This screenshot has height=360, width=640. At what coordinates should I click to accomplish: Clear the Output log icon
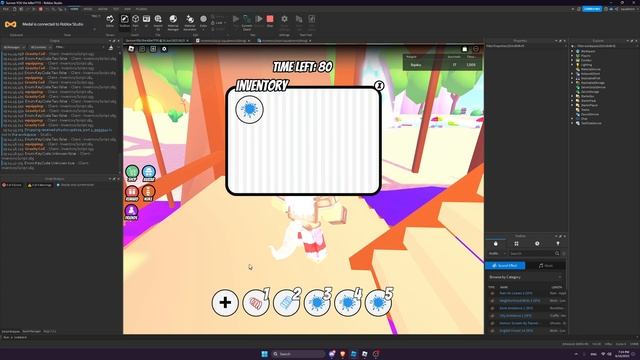coord(111,48)
